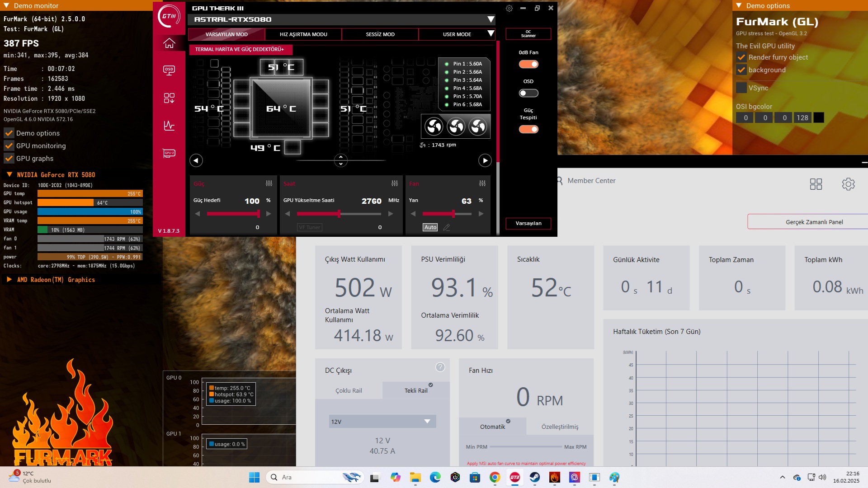The image size is (868, 488).
Task: Toggle the OSD switch in GPU Tweak
Action: point(528,93)
